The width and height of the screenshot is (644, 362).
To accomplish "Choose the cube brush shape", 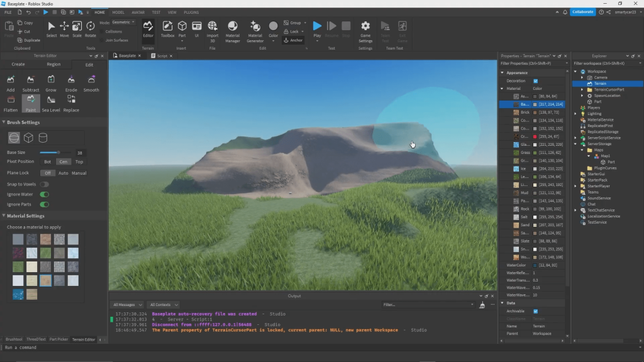I will 28,138.
